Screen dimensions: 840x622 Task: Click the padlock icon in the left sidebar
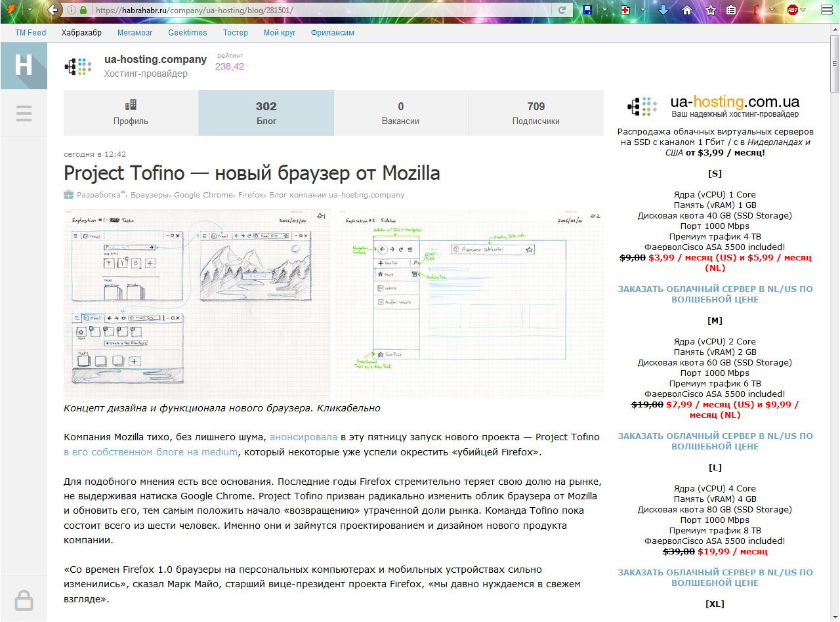click(x=24, y=600)
